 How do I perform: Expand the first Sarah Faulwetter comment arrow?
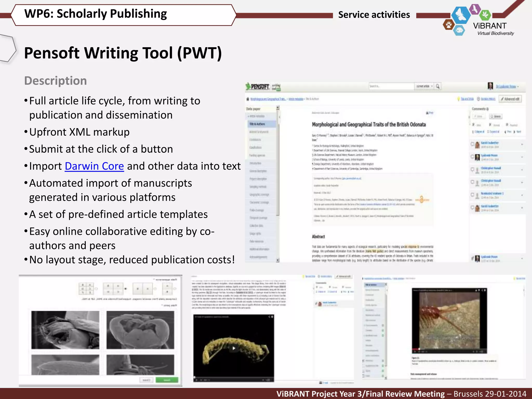522,144
